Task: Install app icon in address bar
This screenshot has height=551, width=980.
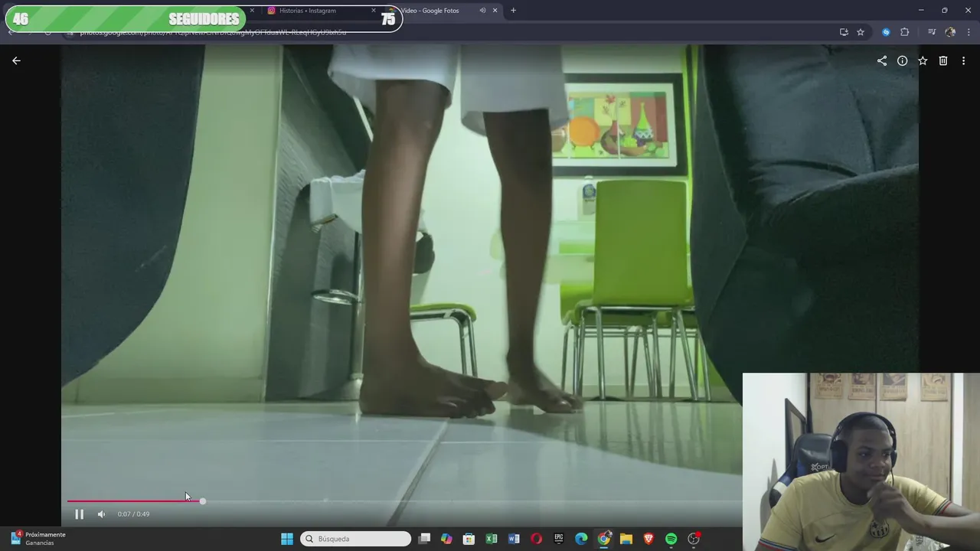Action: (x=844, y=32)
